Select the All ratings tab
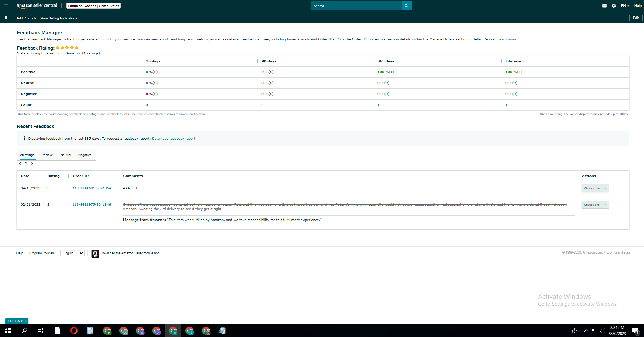 [x=27, y=155]
